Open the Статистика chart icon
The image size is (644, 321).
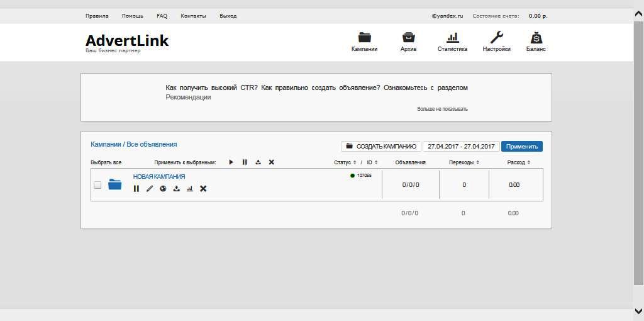(x=452, y=38)
